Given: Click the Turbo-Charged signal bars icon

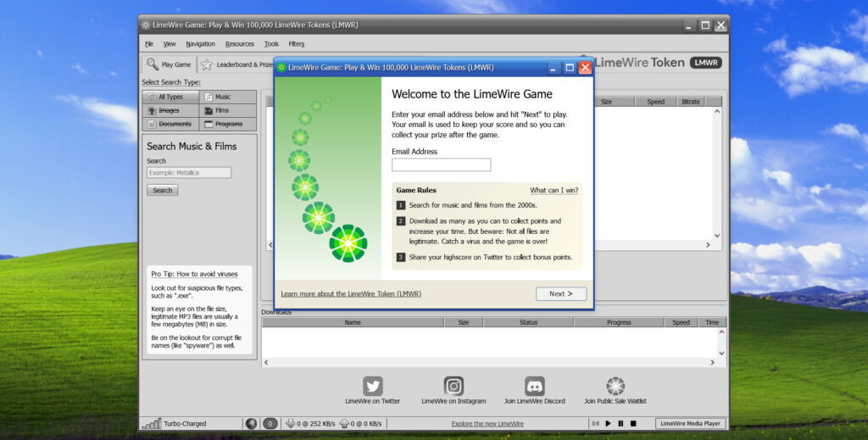Looking at the screenshot, I should [152, 424].
